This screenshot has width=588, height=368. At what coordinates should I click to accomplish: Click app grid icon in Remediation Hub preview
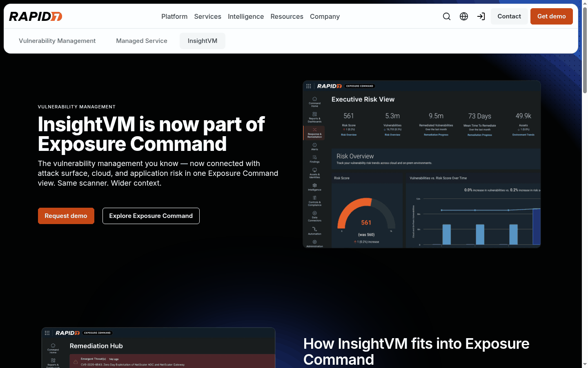pyautogui.click(x=47, y=333)
